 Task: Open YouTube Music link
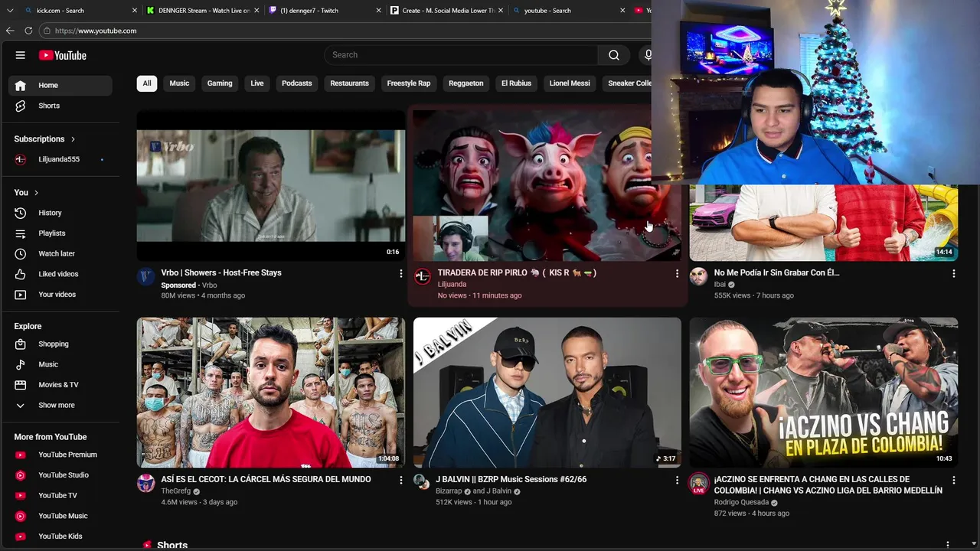[60, 516]
